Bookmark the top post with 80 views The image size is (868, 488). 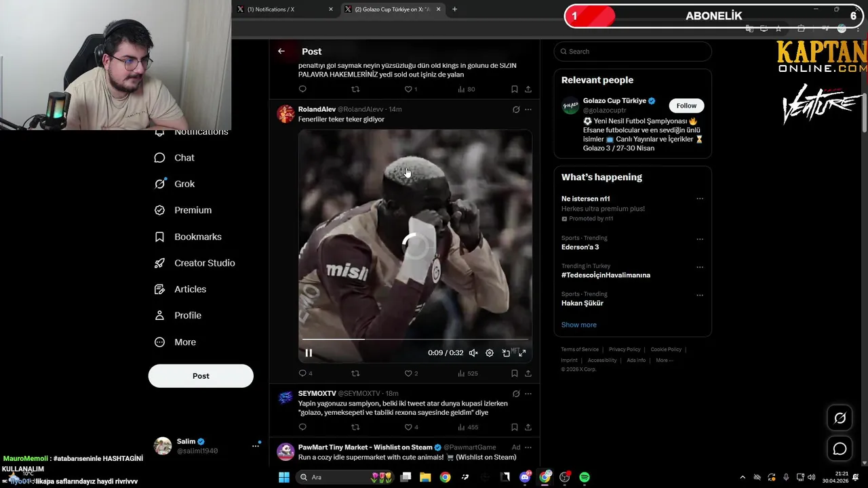click(x=515, y=89)
